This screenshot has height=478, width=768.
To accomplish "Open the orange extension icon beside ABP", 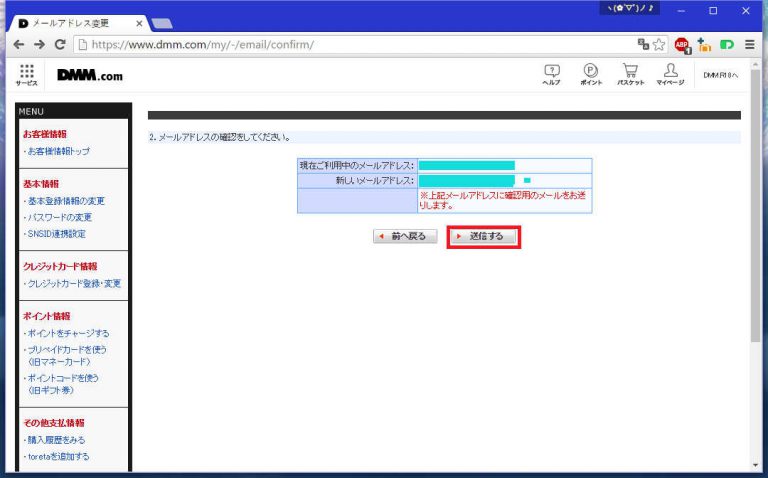I will [704, 45].
